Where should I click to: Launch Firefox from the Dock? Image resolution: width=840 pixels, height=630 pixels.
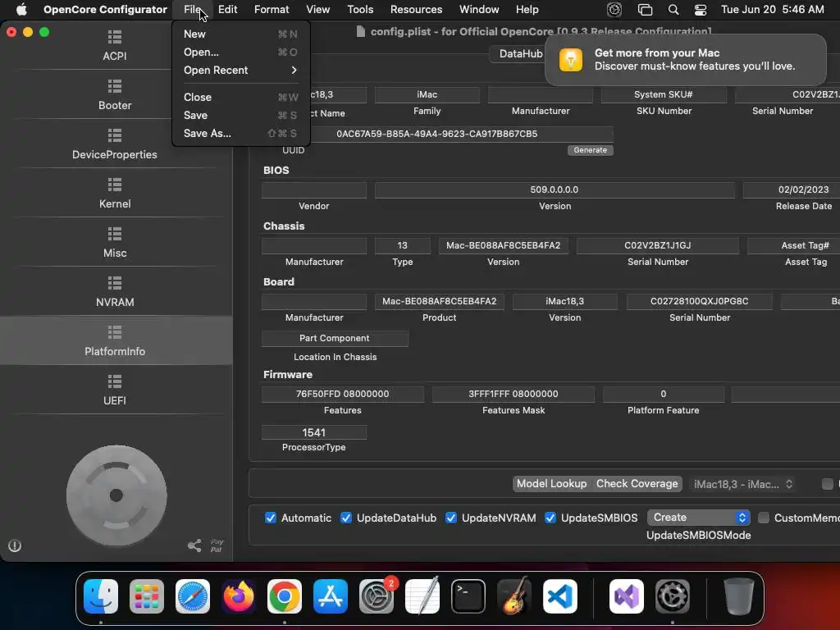click(x=239, y=596)
